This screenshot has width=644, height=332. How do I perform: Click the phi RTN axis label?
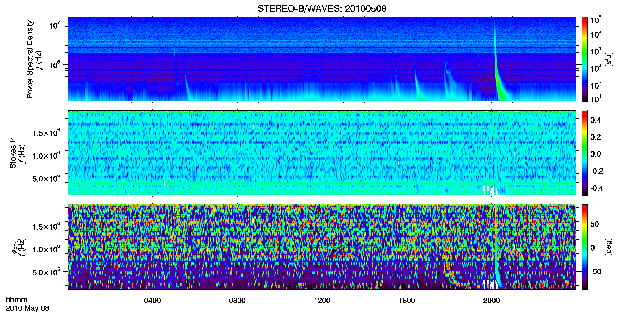[14, 247]
